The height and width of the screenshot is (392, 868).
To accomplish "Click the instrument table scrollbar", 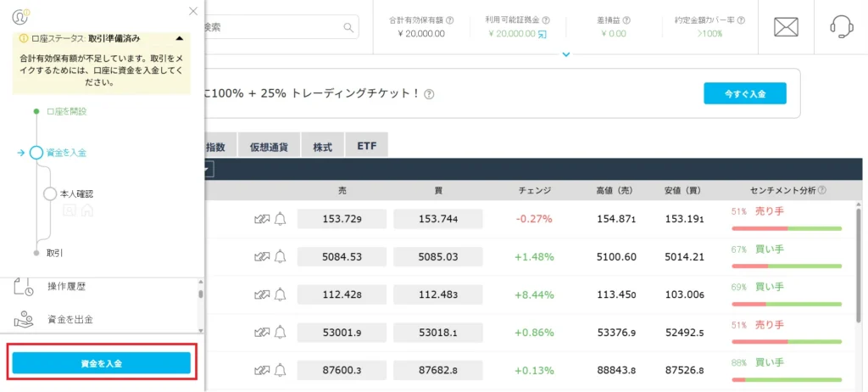I will coord(859,266).
